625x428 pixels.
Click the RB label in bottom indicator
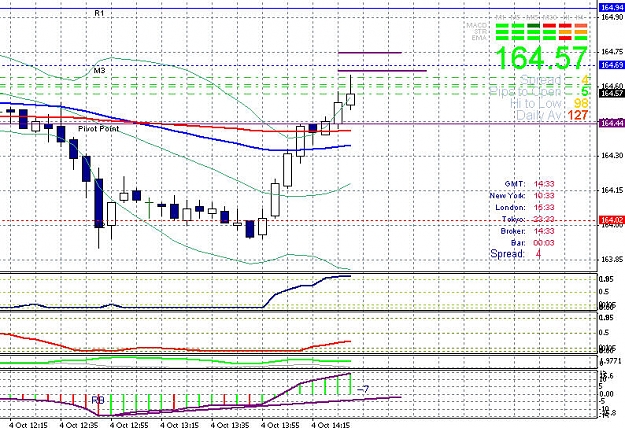[98, 400]
